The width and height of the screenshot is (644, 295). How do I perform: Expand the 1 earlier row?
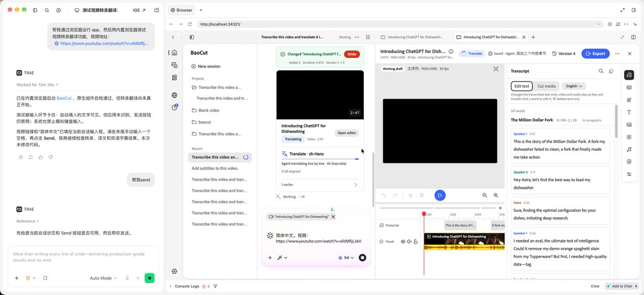(x=319, y=185)
